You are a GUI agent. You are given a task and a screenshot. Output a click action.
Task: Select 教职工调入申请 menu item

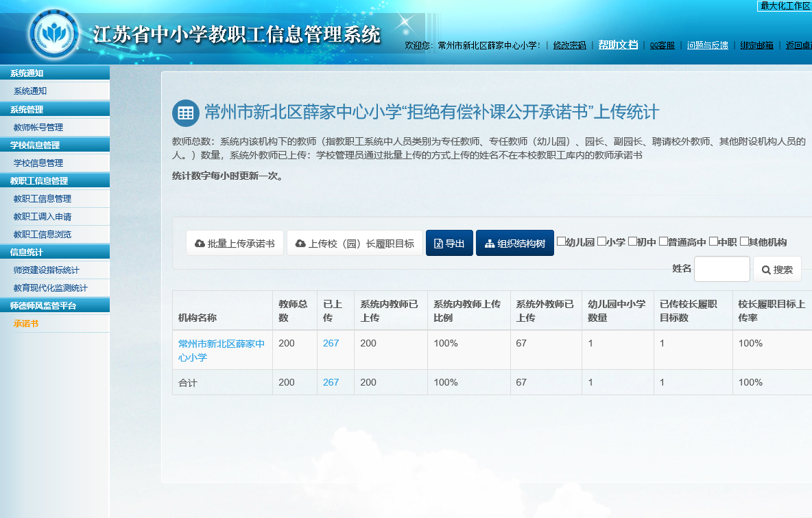pos(43,217)
